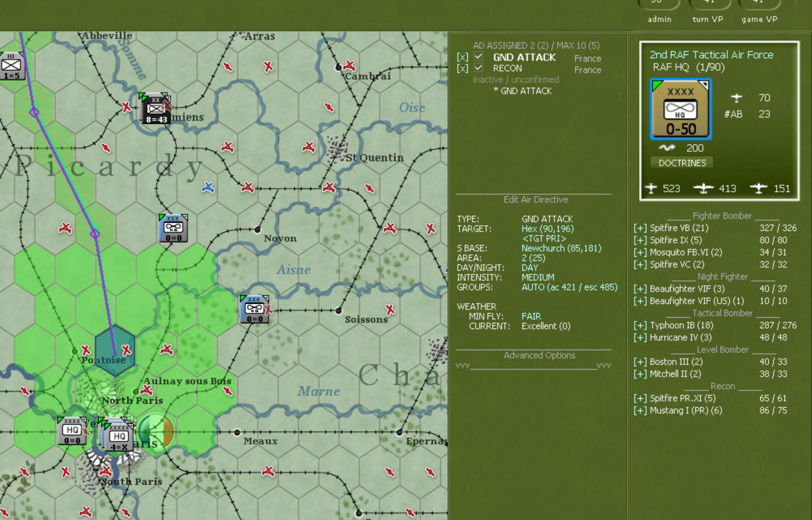Click the range icon beside 200

point(667,148)
